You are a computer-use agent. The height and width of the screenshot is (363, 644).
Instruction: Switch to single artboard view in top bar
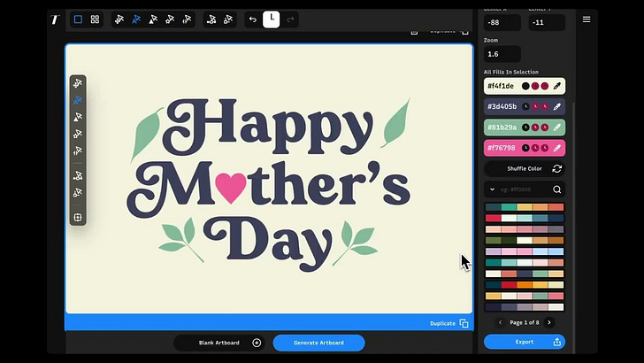tap(78, 19)
